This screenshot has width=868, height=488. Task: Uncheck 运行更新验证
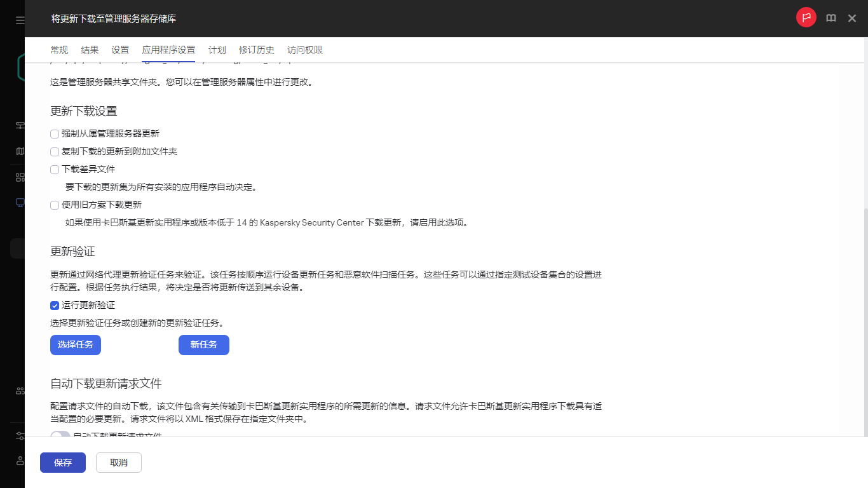(x=55, y=306)
